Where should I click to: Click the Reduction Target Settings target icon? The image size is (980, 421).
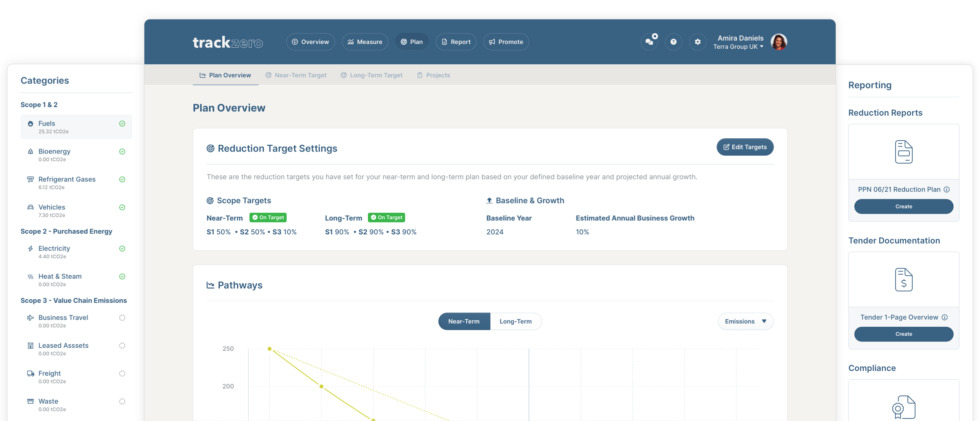211,148
